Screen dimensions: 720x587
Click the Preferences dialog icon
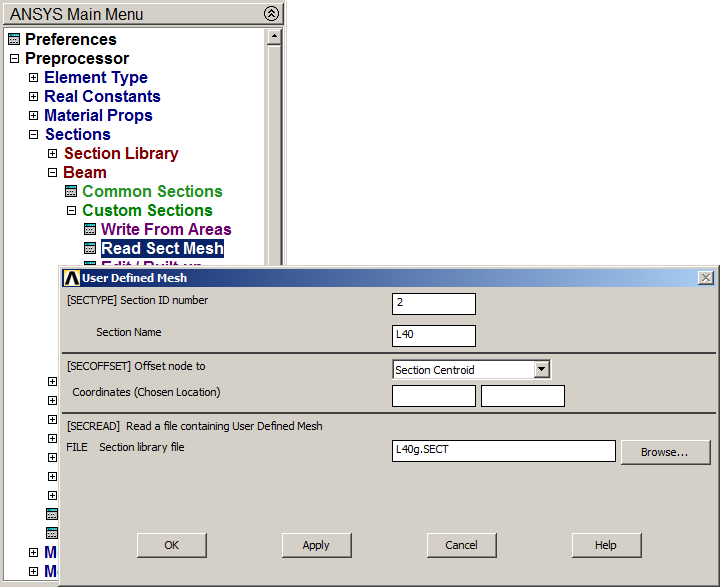[14, 40]
